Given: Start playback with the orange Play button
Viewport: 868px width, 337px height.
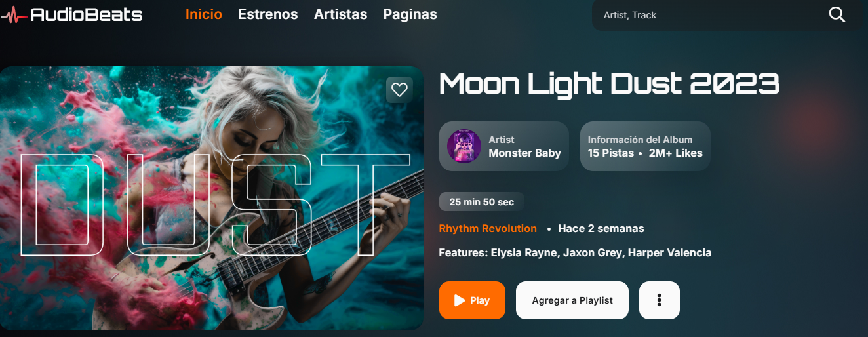Looking at the screenshot, I should [472, 300].
